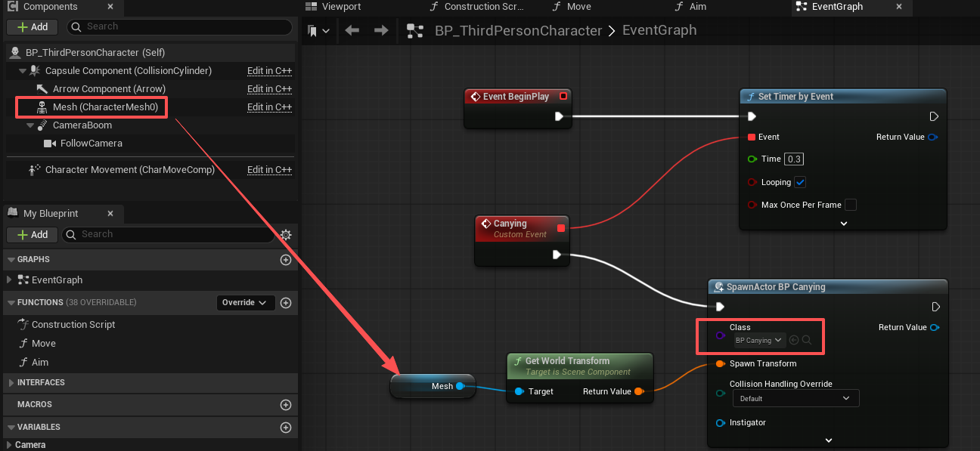
Task: Open the functions Override dropdown
Action: (x=244, y=303)
